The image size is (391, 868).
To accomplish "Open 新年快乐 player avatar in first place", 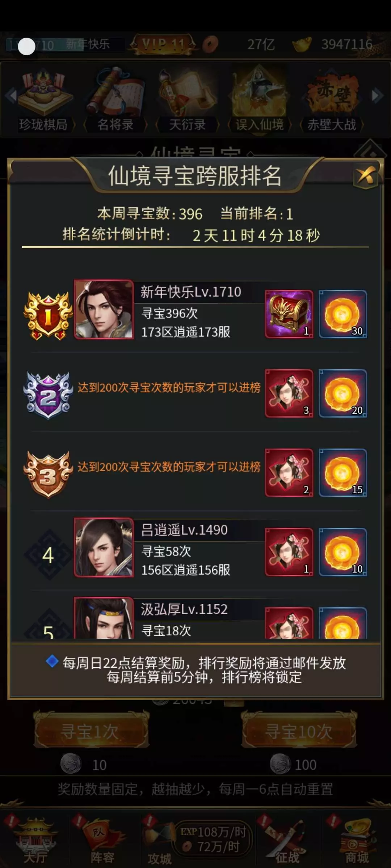I will (x=104, y=309).
